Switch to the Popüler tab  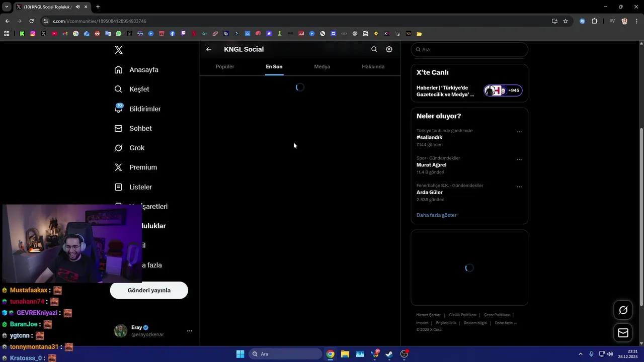pyautogui.click(x=225, y=67)
